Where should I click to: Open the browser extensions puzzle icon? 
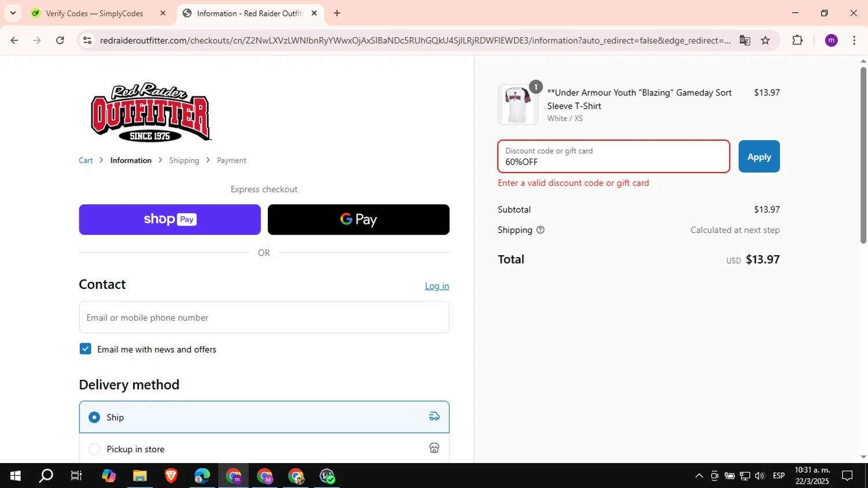[x=797, y=41]
